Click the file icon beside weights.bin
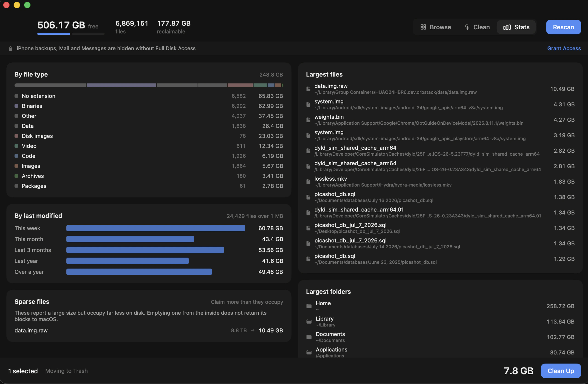 pyautogui.click(x=308, y=120)
